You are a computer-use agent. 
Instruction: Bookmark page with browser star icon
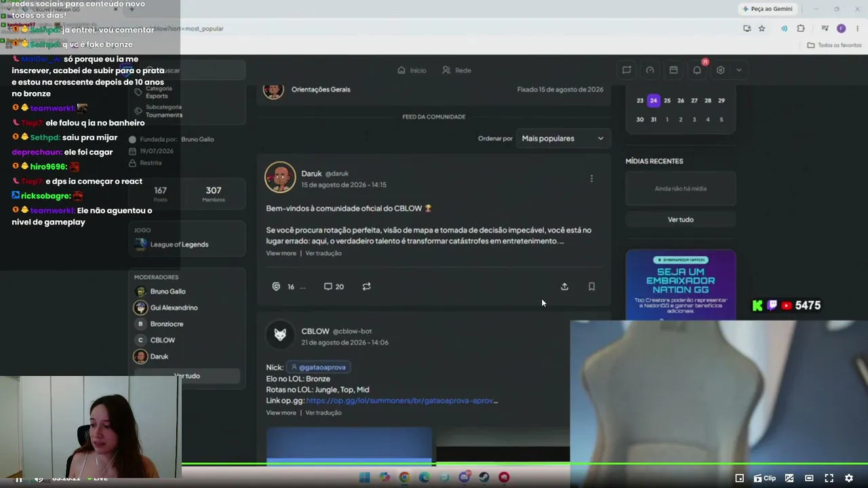pyautogui.click(x=762, y=28)
